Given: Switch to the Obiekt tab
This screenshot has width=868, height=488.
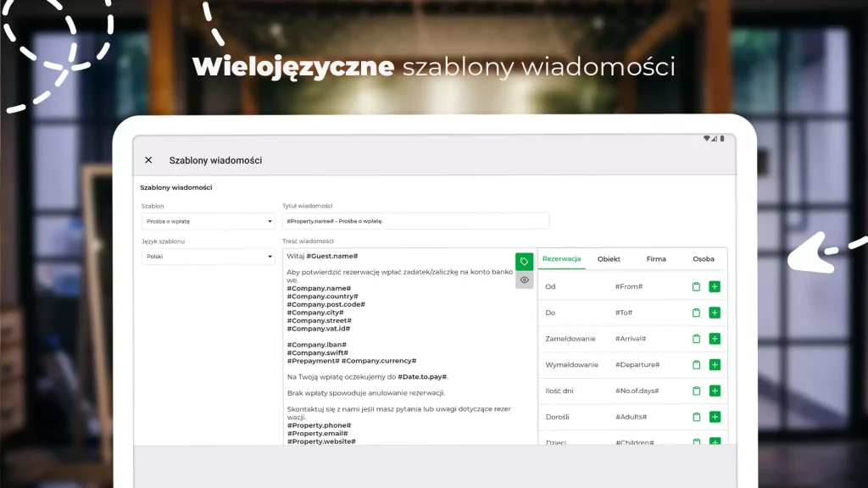Looking at the screenshot, I should pyautogui.click(x=609, y=259).
